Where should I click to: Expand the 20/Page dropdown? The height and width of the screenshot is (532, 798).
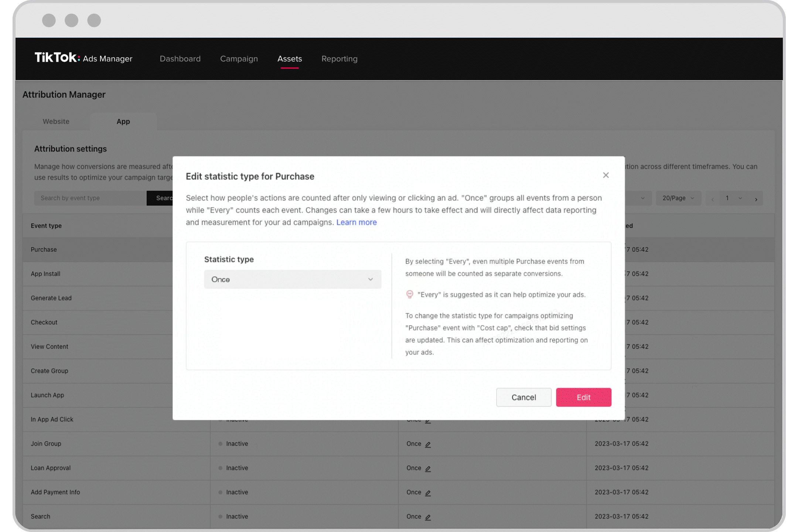point(678,198)
